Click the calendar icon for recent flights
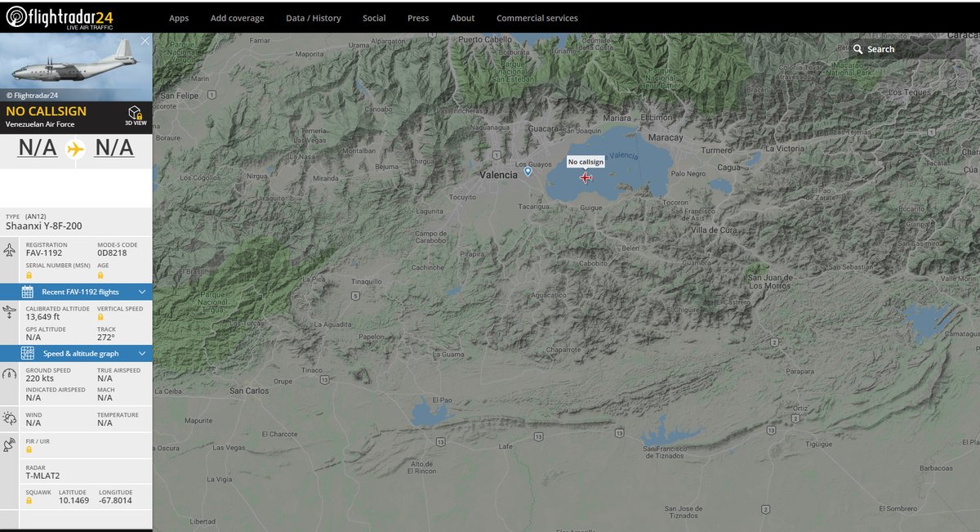The height and width of the screenshot is (532, 980). pos(27,292)
